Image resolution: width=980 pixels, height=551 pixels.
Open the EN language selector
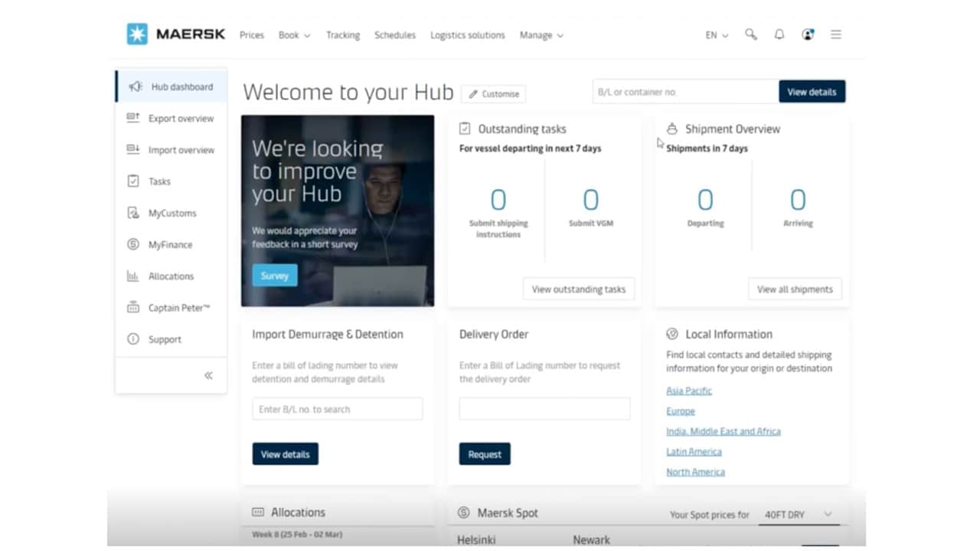pos(717,35)
